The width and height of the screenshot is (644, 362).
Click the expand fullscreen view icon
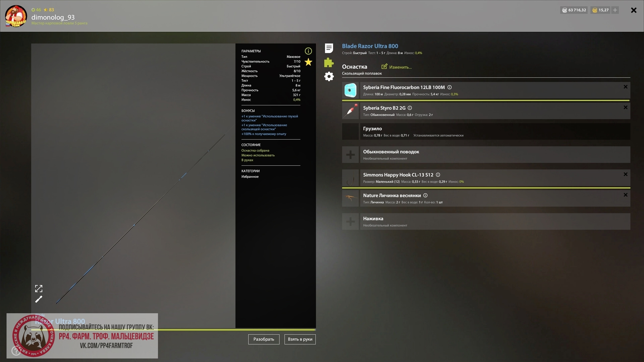pos(39,289)
